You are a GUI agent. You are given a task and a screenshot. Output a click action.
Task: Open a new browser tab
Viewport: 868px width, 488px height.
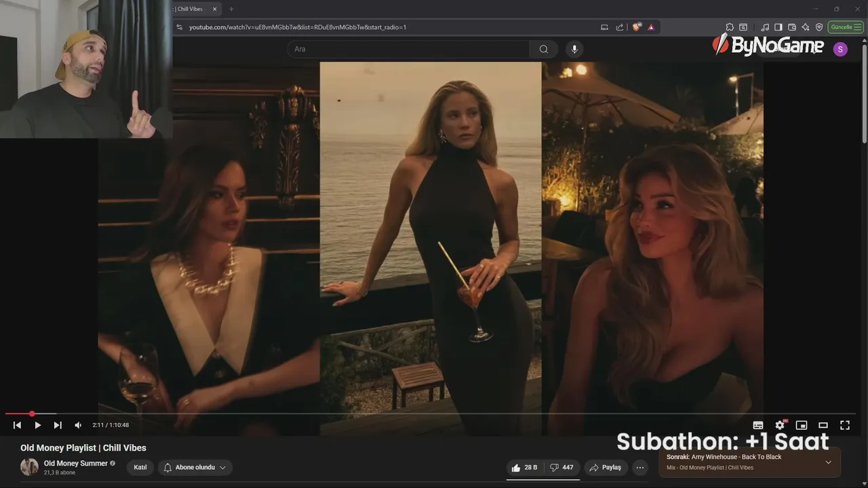point(231,9)
